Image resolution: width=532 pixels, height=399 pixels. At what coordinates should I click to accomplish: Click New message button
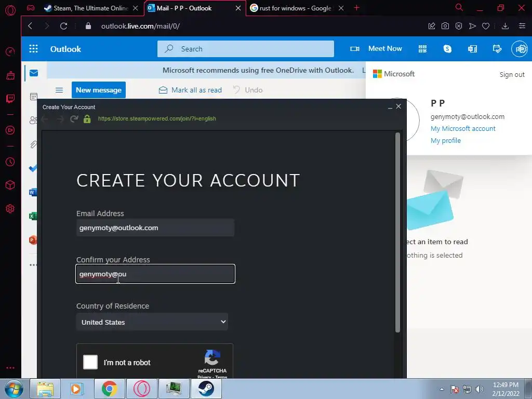(x=98, y=90)
